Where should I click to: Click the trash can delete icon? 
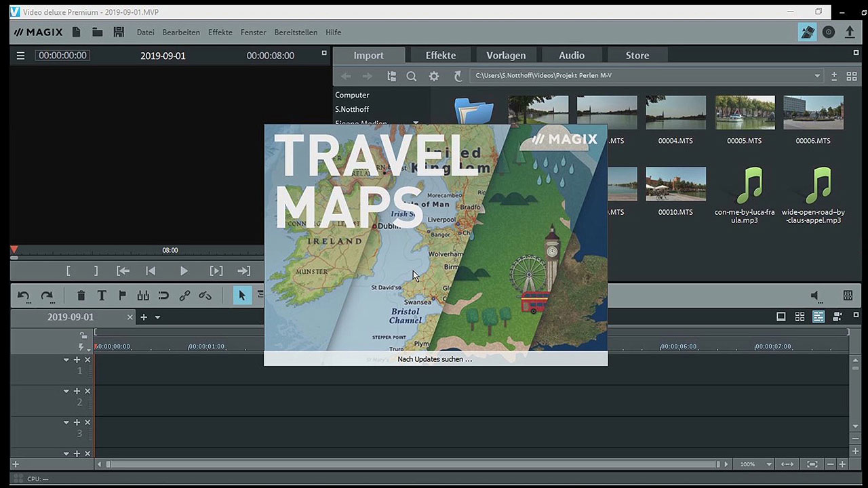tap(81, 296)
